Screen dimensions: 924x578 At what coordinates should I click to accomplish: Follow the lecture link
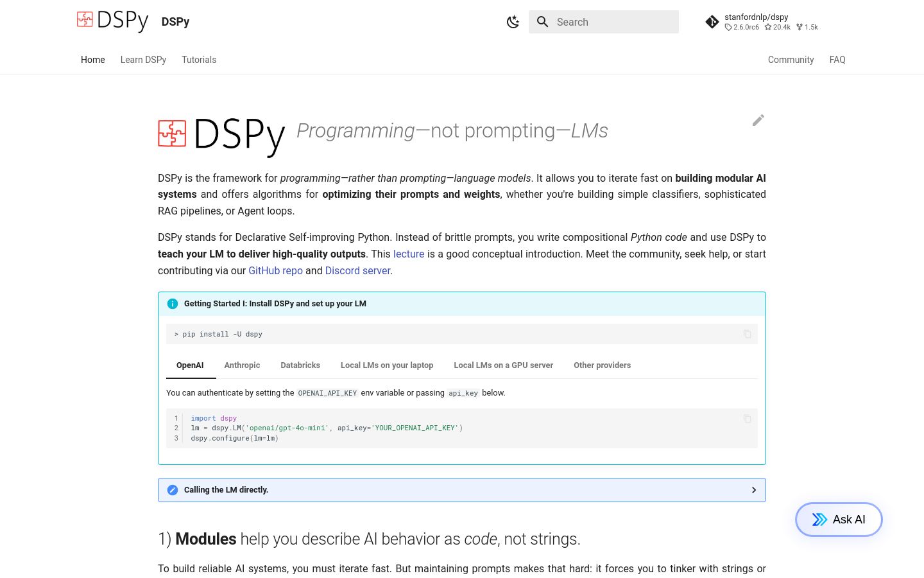pos(409,254)
